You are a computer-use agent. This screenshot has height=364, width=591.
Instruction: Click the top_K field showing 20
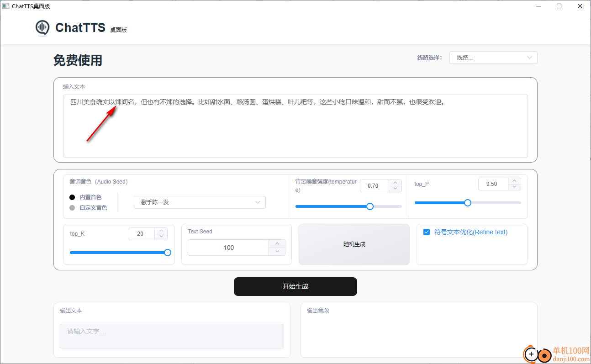[x=142, y=234]
